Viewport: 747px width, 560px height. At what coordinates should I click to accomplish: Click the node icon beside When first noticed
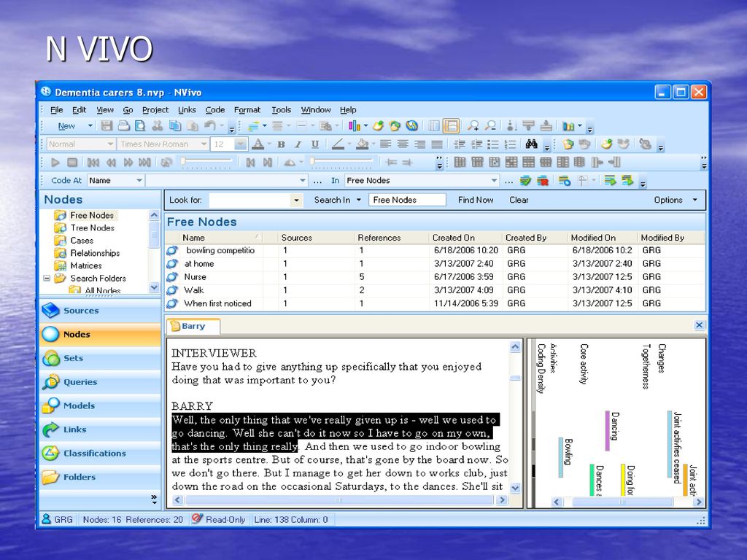[172, 304]
